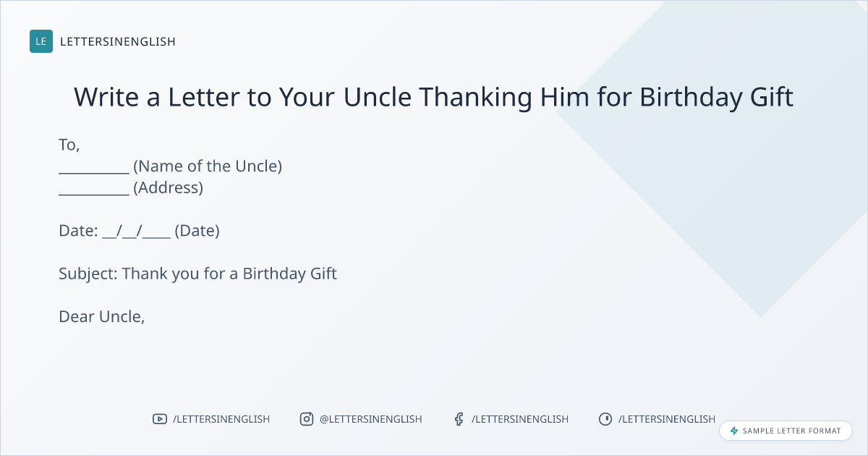
Task: Open the YouTube /LETTERSINENGLISH handle text
Action: point(221,419)
